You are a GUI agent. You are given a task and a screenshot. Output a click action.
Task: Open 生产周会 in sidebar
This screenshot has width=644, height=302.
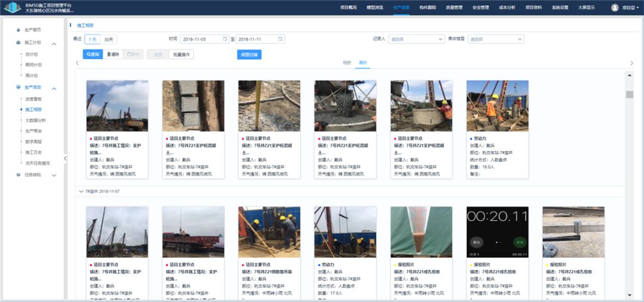[x=33, y=131]
